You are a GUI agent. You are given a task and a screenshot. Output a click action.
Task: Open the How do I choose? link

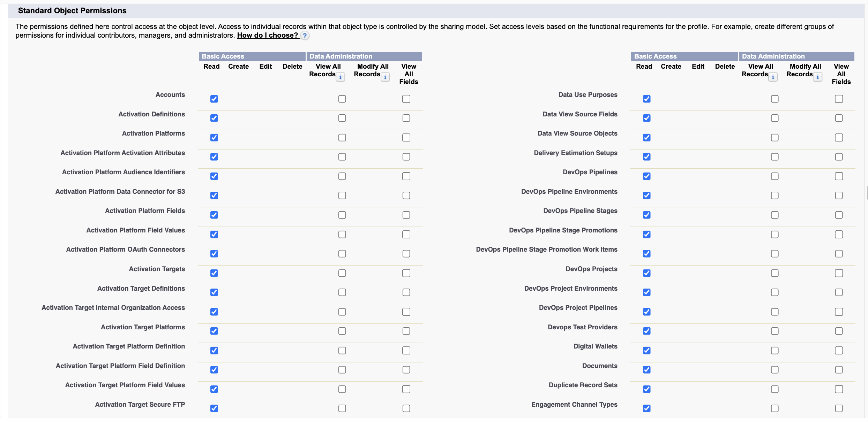coord(268,35)
